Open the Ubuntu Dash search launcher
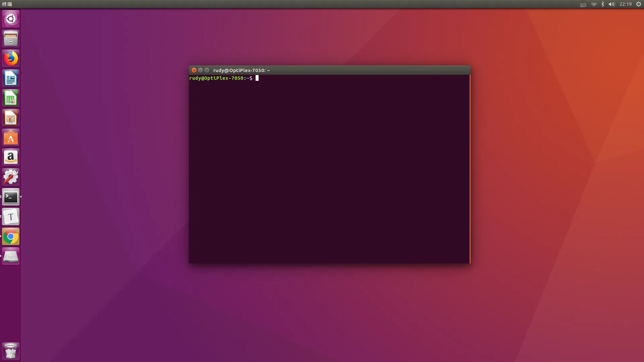Viewport: 644px width, 362px height. [x=11, y=19]
